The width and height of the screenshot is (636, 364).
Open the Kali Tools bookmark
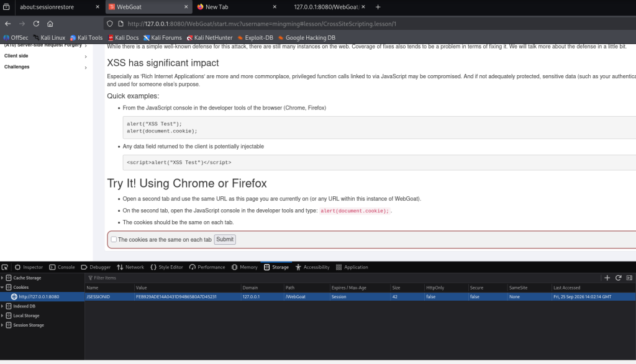click(86, 38)
